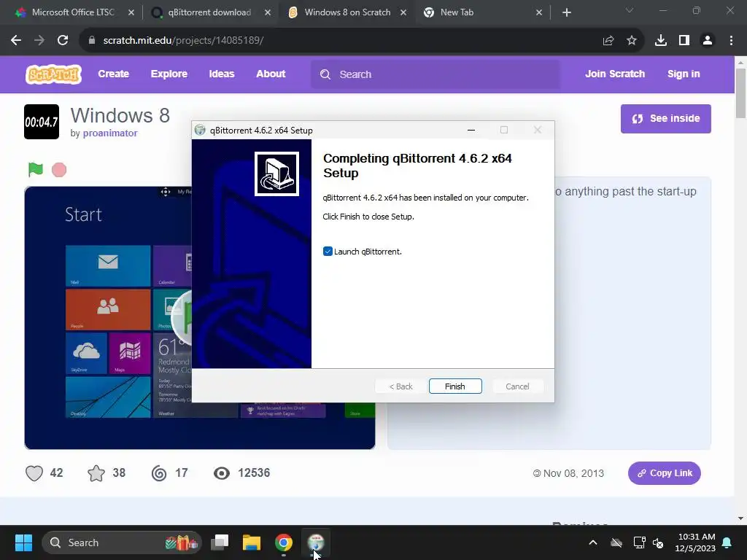Open About in Scratch navbar
The image size is (747, 560).
point(271,74)
